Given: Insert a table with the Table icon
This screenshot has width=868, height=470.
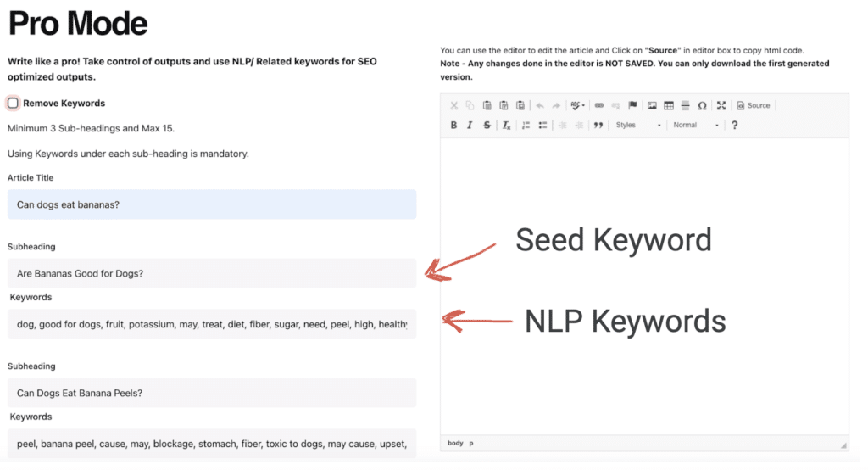Looking at the screenshot, I should pos(669,106).
